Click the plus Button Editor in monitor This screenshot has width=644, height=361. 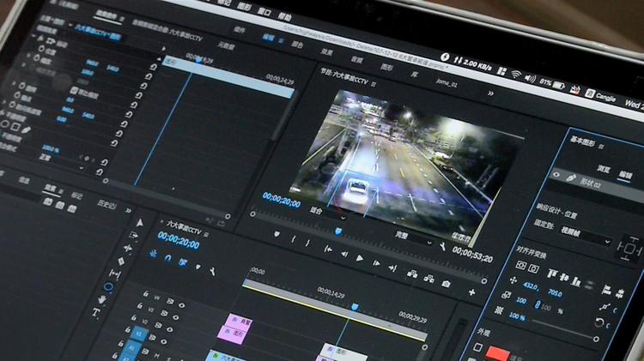(x=471, y=292)
